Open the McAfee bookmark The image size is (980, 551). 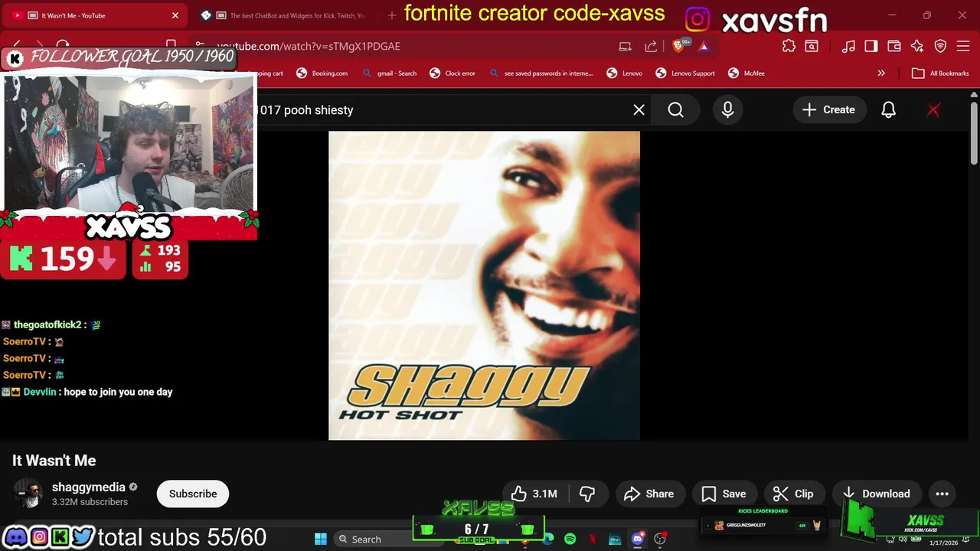coord(746,73)
